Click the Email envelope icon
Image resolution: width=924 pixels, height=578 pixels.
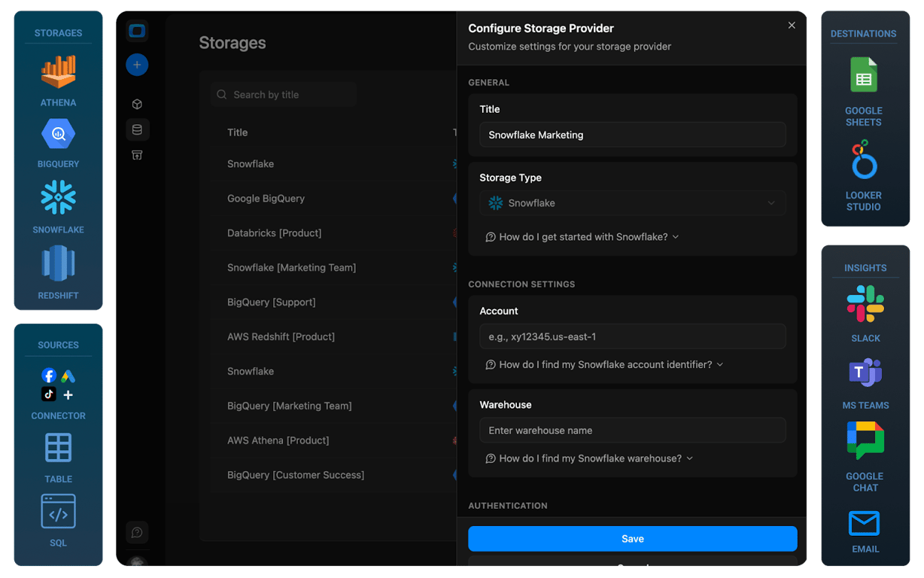click(x=864, y=523)
